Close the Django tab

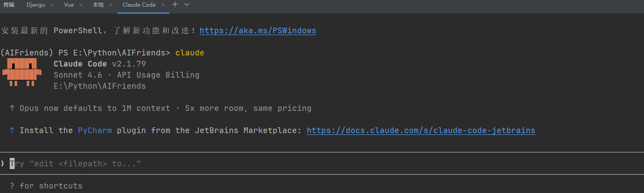click(x=52, y=5)
